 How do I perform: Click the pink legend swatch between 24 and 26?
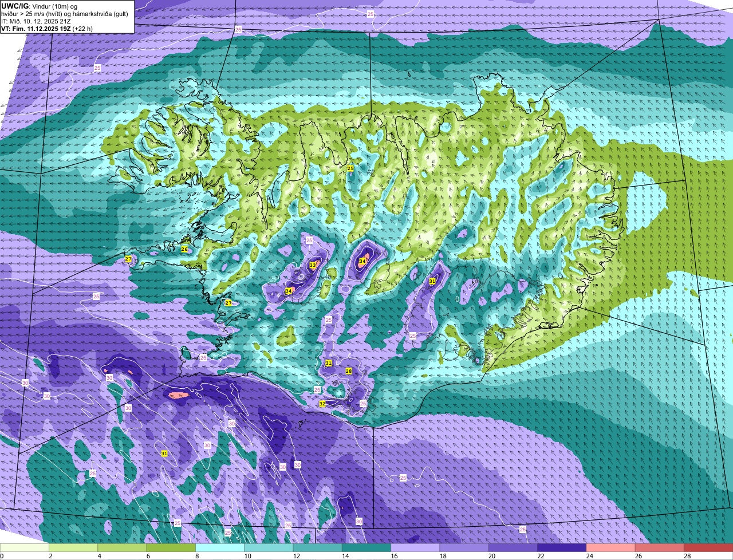click(x=611, y=548)
